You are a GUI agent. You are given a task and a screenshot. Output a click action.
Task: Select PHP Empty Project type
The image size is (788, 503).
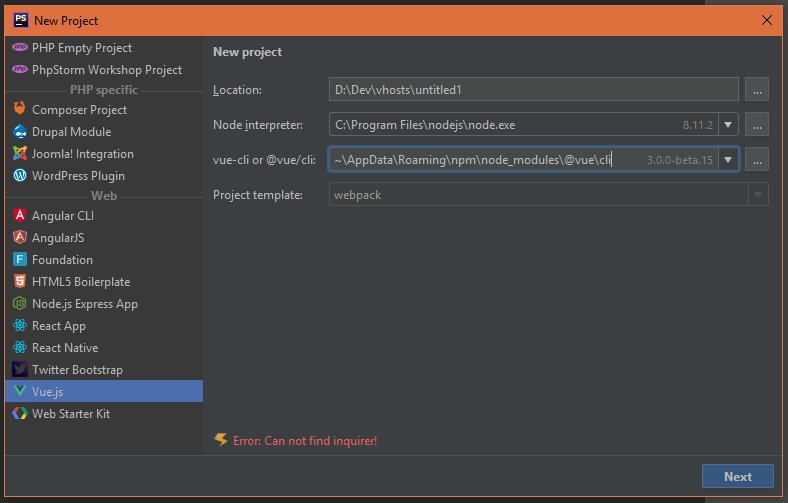coord(104,48)
